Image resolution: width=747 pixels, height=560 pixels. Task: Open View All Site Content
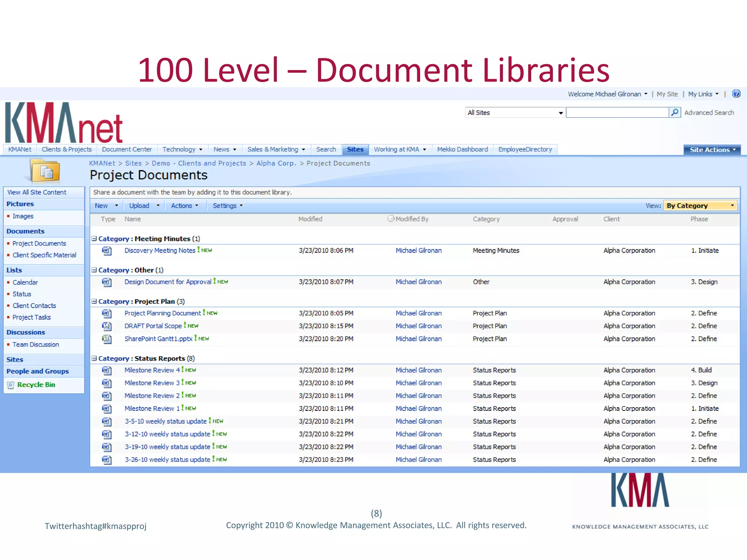pyautogui.click(x=37, y=192)
